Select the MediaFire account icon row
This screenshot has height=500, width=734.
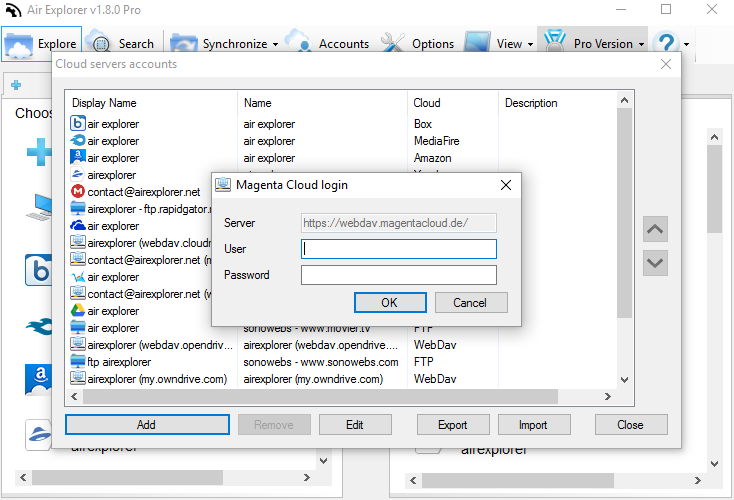coord(78,140)
